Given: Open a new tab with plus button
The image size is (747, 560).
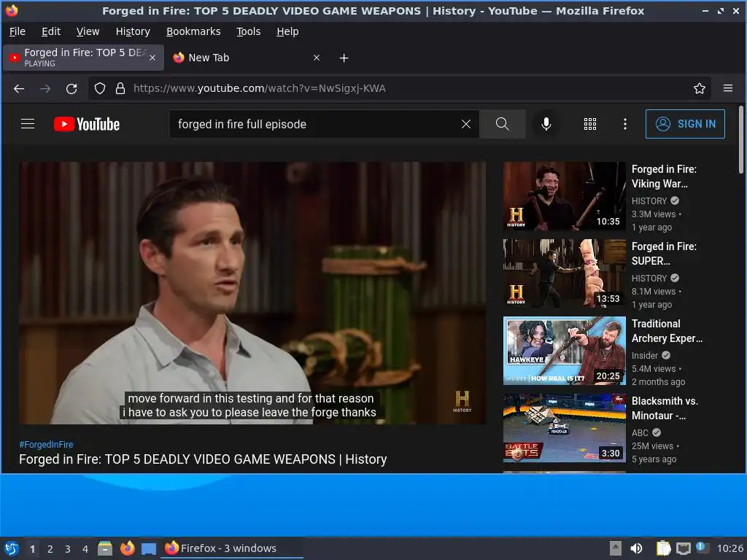Looking at the screenshot, I should 344,58.
